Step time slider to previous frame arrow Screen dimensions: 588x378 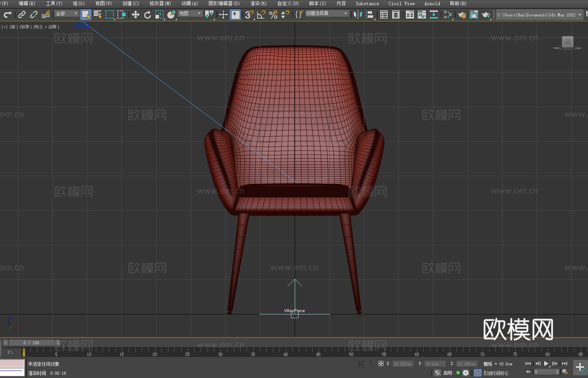coord(6,343)
